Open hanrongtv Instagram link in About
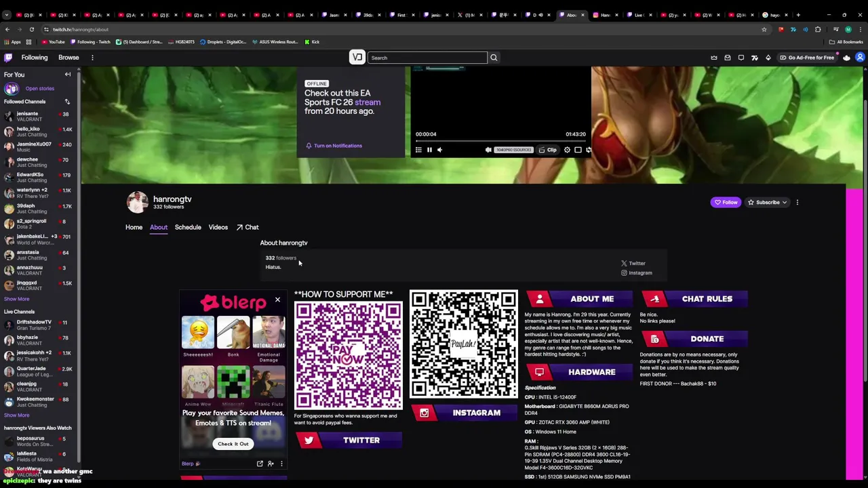 tap(637, 273)
